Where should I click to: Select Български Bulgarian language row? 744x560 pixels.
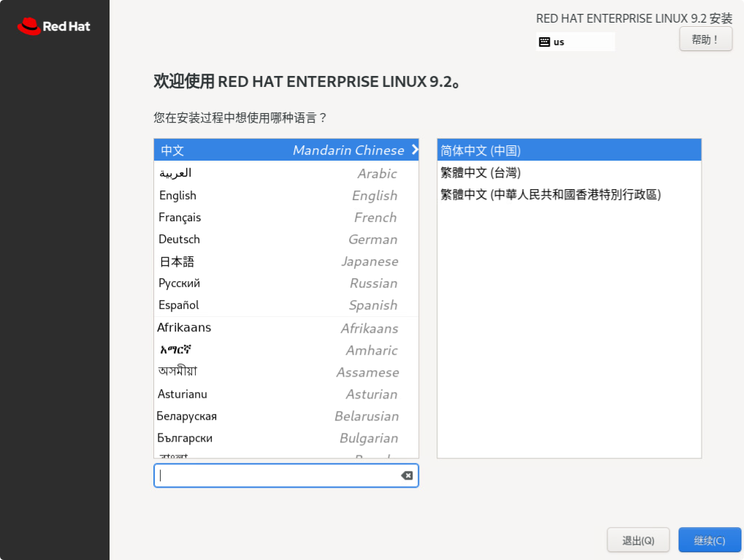[286, 437]
